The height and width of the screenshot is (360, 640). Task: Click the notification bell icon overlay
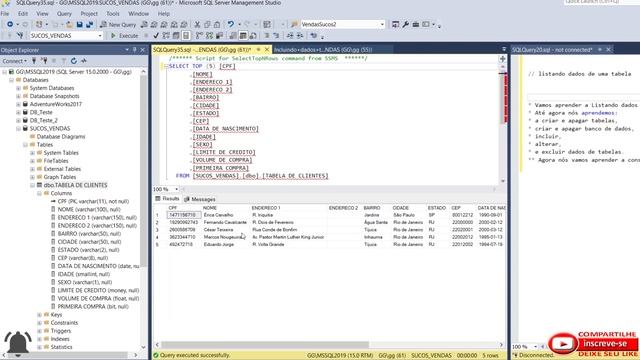pos(18,342)
